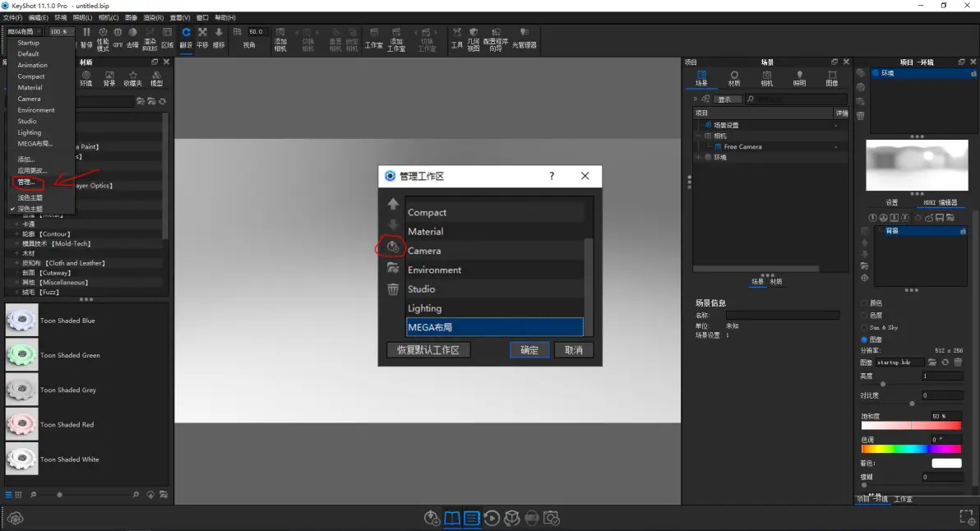This screenshot has height=531, width=980.
Task: Open the MEGA布局 workspace dropdown
Action: [x=24, y=31]
